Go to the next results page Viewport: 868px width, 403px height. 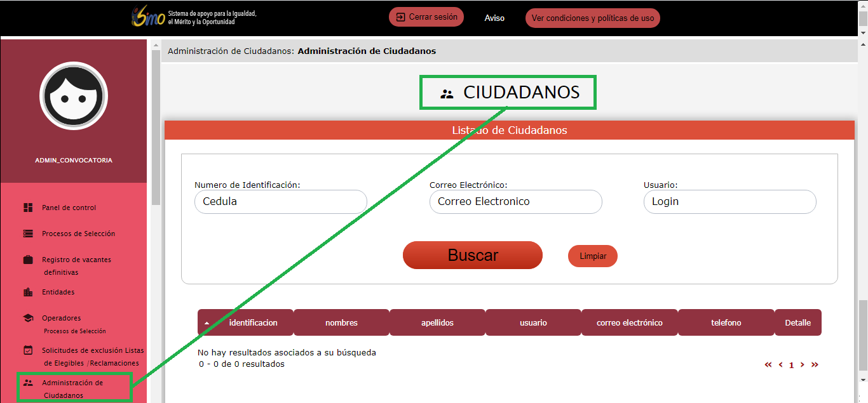coord(803,365)
